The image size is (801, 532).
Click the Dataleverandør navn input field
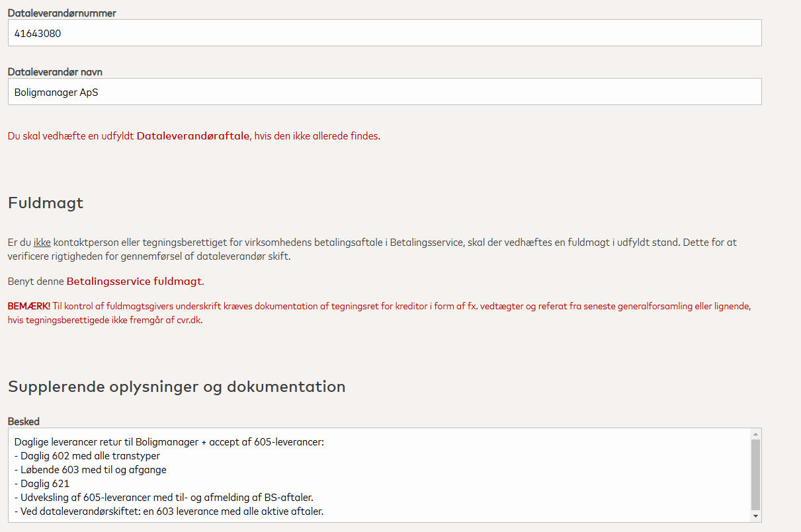384,92
